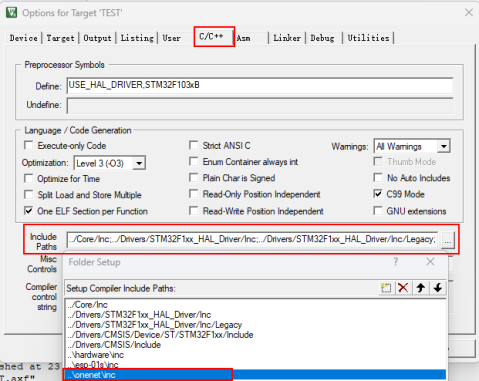Close the Folder Setup dialog
Image resolution: width=479 pixels, height=381 pixels.
click(430, 262)
